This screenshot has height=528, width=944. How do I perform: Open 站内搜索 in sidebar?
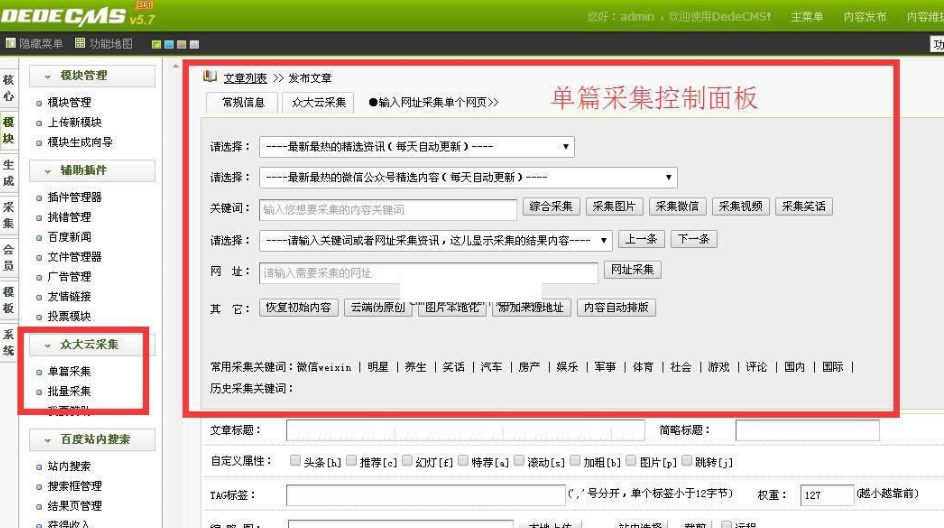pos(69,466)
